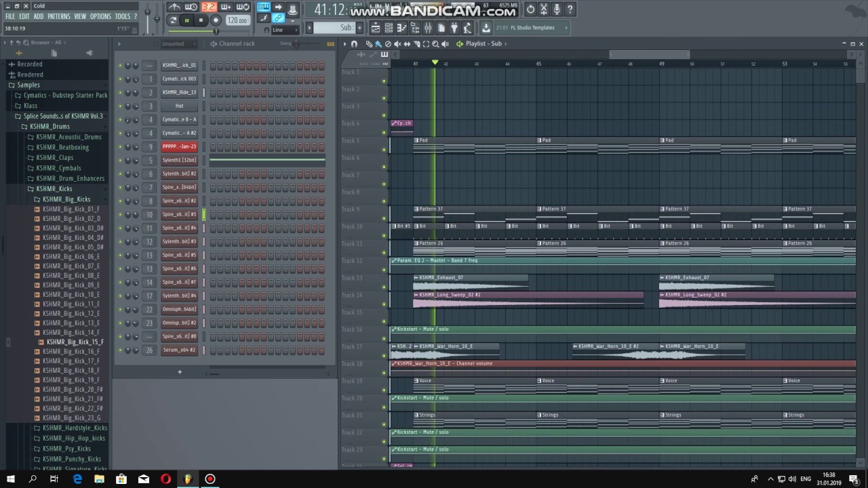Expand the KSHMR_Hardstyle_Kicks folder
Image resolution: width=868 pixels, height=488 pixels.
coord(75,428)
